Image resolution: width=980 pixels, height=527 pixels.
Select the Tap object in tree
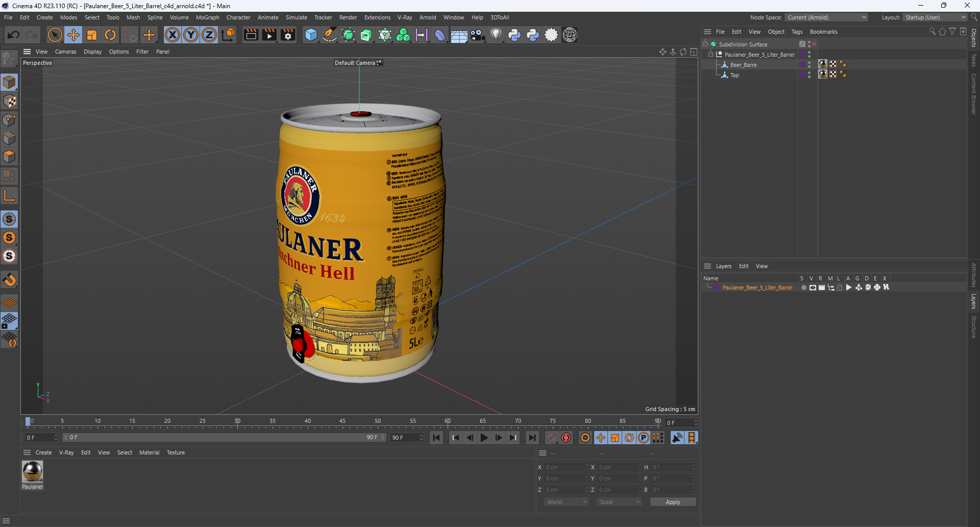[x=734, y=75]
